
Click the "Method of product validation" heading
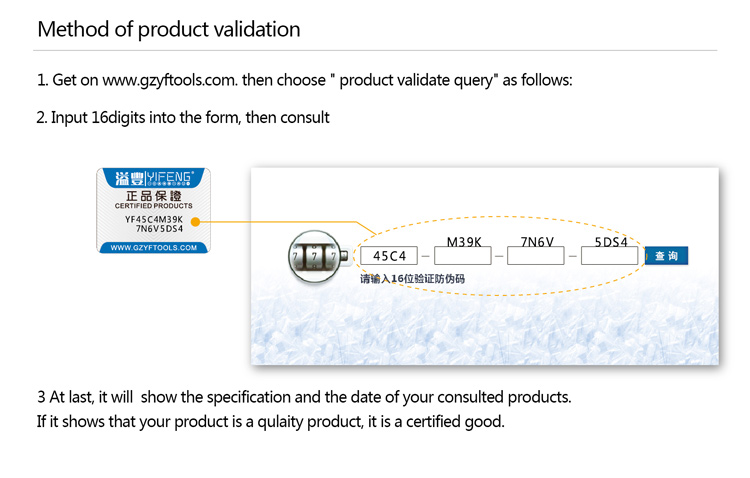click(x=169, y=29)
